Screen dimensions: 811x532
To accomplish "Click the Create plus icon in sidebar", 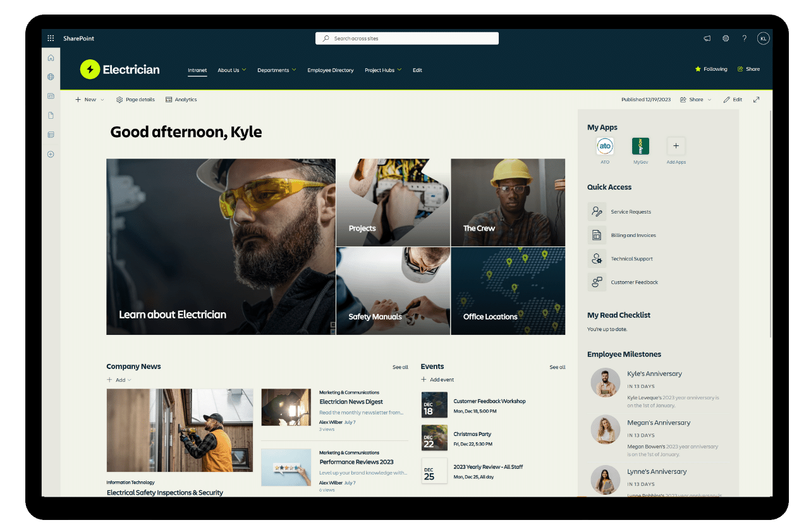I will click(51, 154).
